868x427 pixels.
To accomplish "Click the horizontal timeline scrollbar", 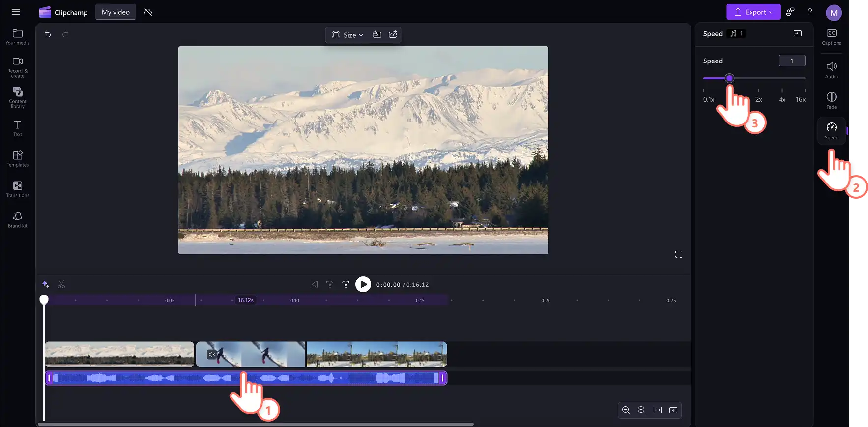I will (x=256, y=424).
